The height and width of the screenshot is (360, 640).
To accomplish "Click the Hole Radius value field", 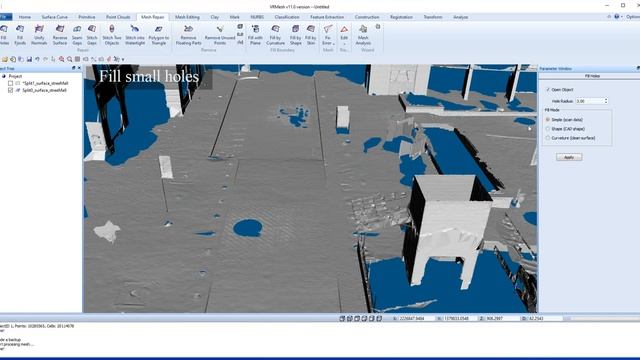I will click(x=589, y=101).
